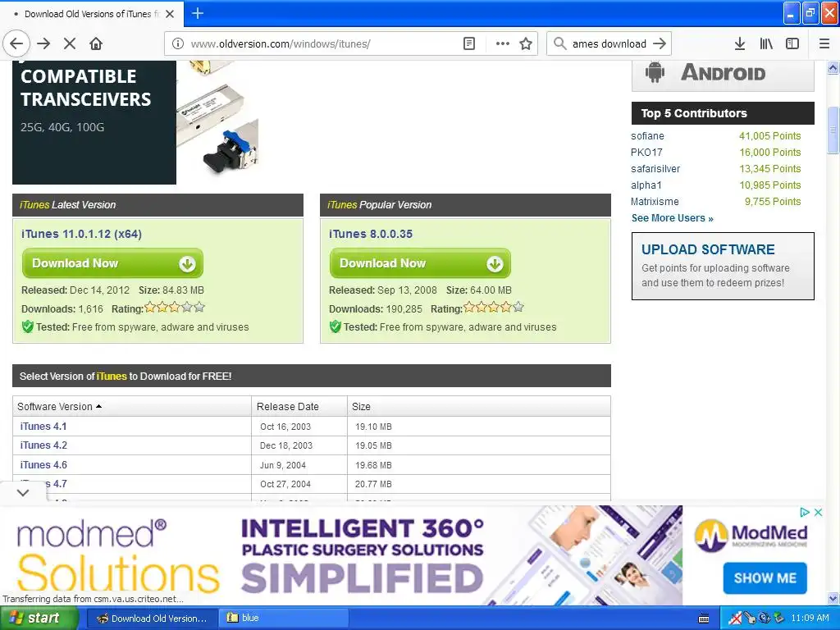Show the sidebar panel
The image size is (840, 630).
(x=792, y=43)
